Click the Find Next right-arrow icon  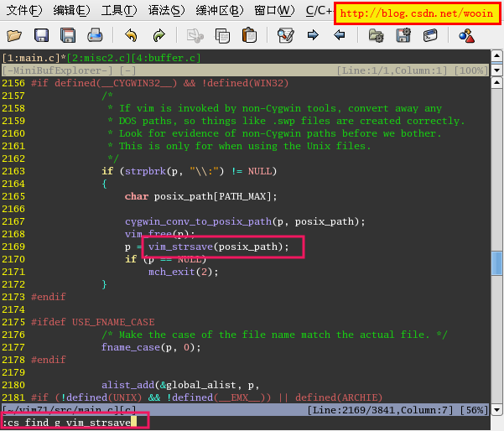tap(313, 35)
